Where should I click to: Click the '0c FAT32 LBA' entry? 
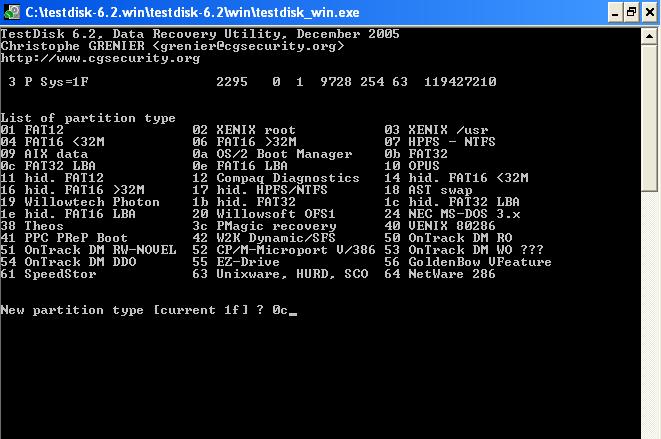[48, 166]
